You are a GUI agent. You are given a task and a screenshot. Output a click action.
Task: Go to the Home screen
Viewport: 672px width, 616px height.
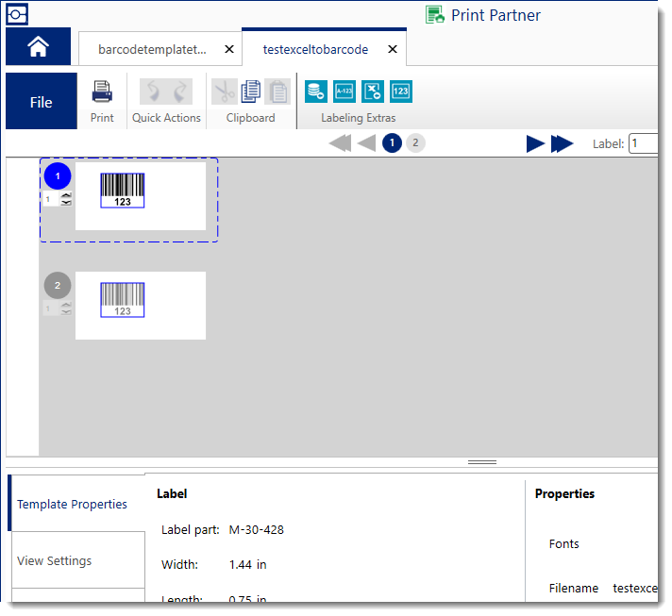tap(38, 46)
